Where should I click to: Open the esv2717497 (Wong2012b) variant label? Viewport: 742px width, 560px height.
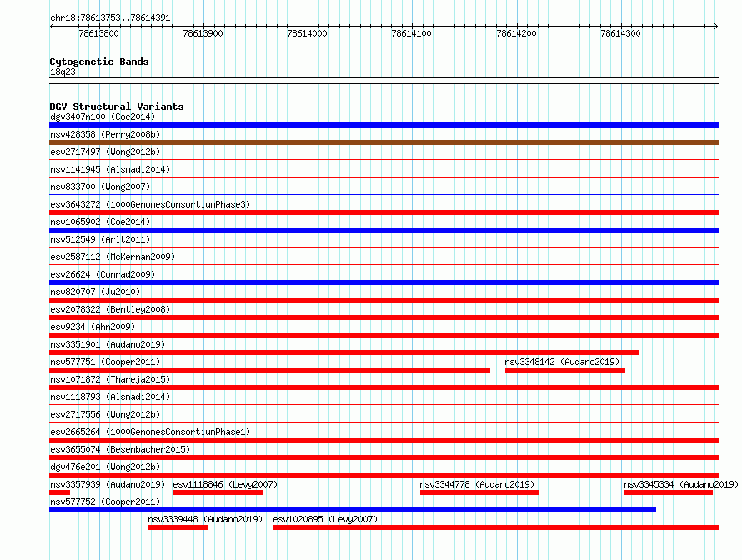click(105, 152)
